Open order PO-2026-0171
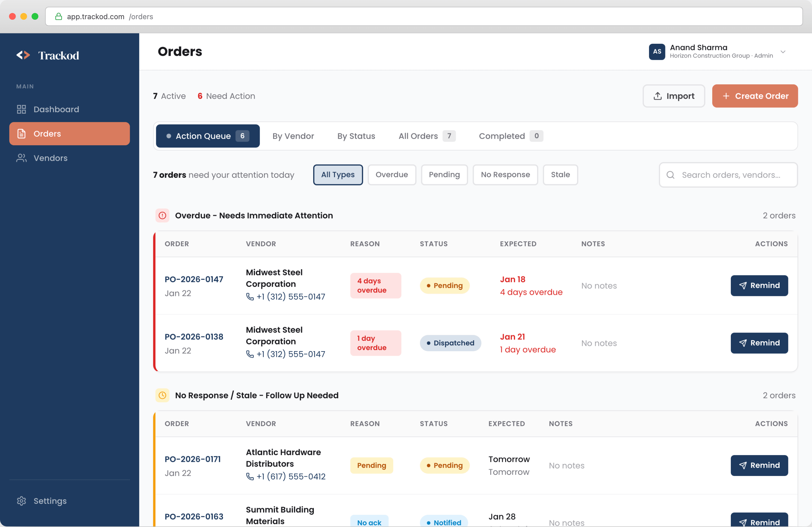 tap(193, 459)
